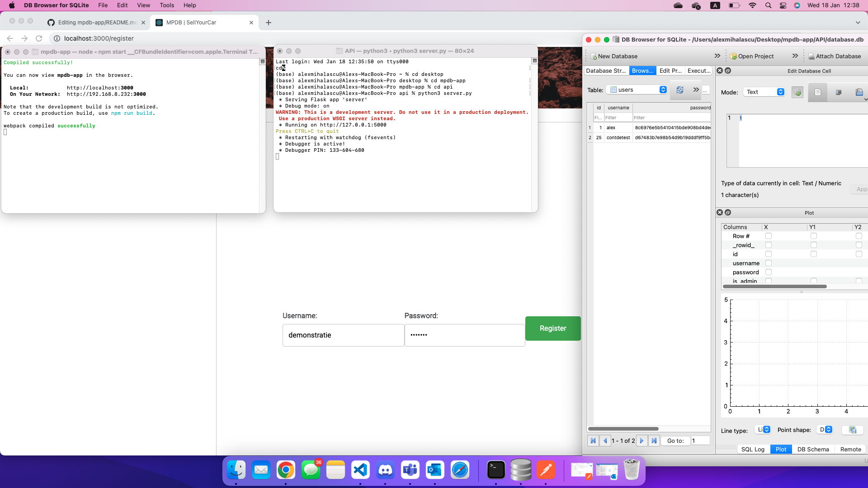Enable id column for Y2 plotting
The width and height of the screenshot is (868, 488).
[x=858, y=254]
